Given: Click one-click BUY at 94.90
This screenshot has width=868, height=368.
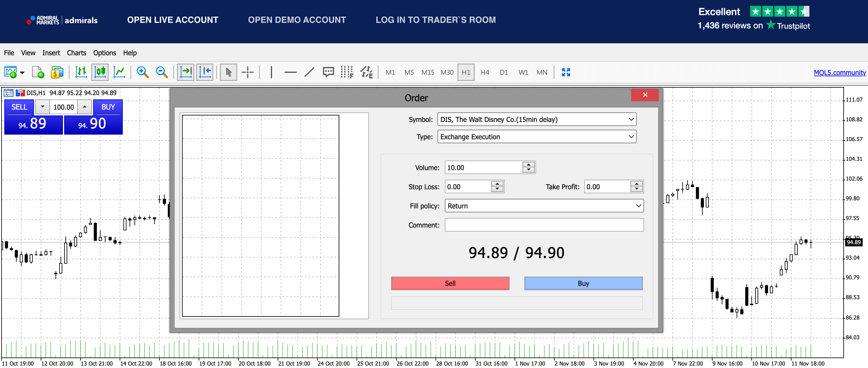Looking at the screenshot, I should [x=93, y=124].
